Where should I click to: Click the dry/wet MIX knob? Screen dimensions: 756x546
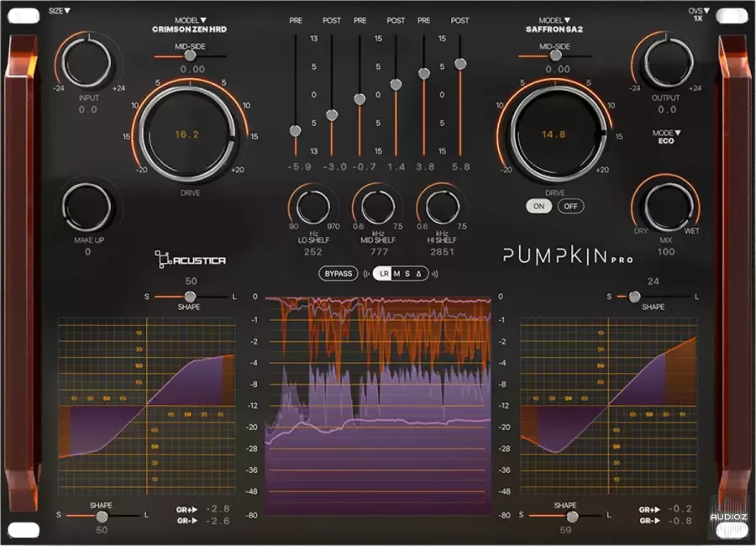pos(667,206)
